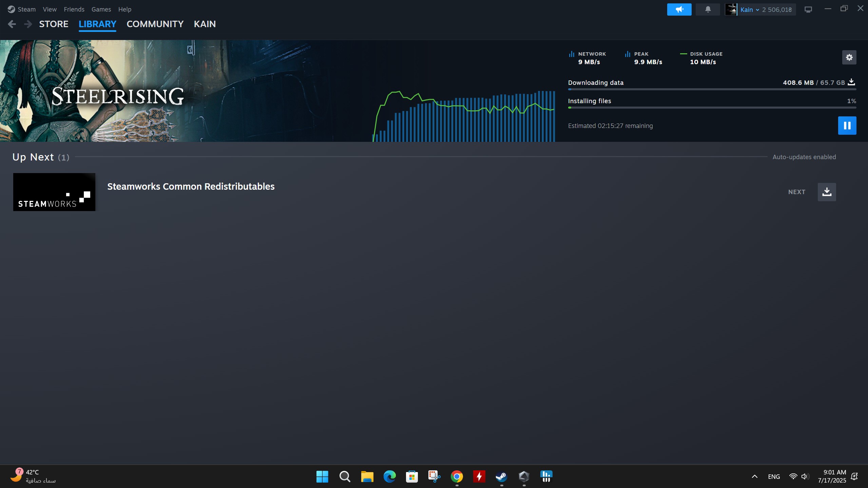The image size is (868, 488).
Task: Click the Steam taskbar icon
Action: tap(501, 476)
